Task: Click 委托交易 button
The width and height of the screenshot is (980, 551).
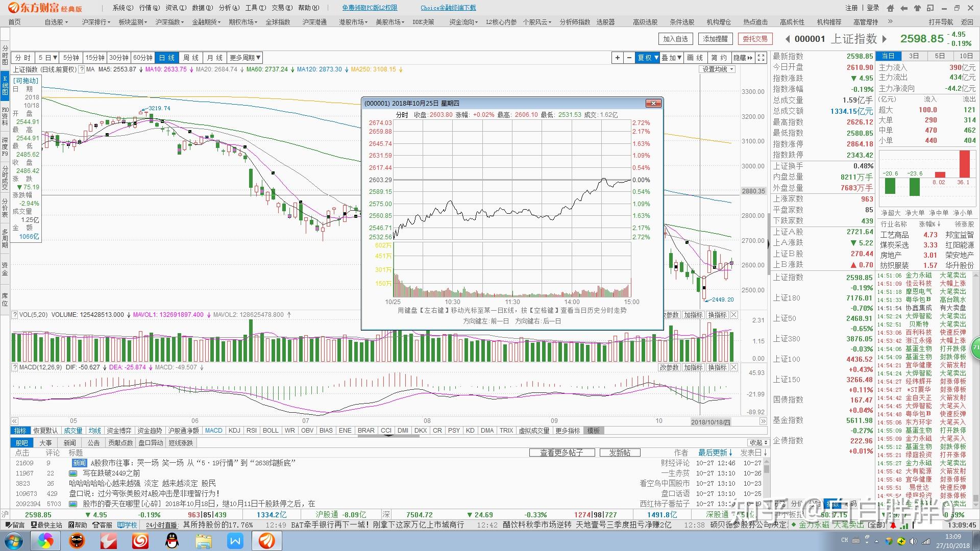Action: [x=755, y=39]
